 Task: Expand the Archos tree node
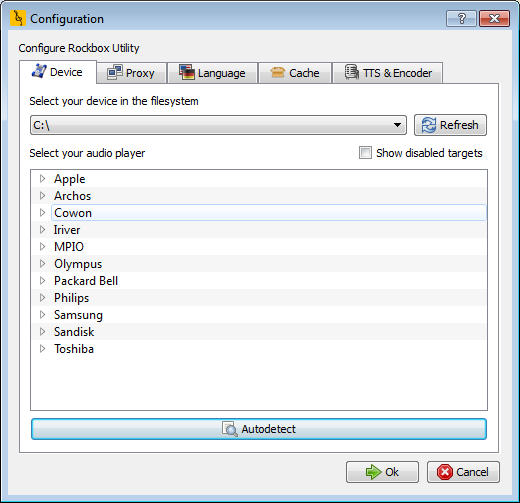pyautogui.click(x=42, y=196)
